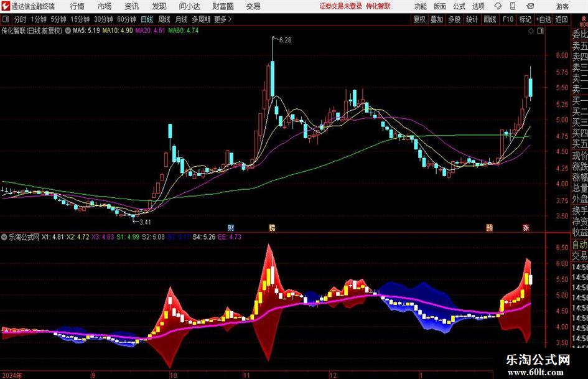Open the mail envelope icon
588x379 pixels.
[530, 6]
